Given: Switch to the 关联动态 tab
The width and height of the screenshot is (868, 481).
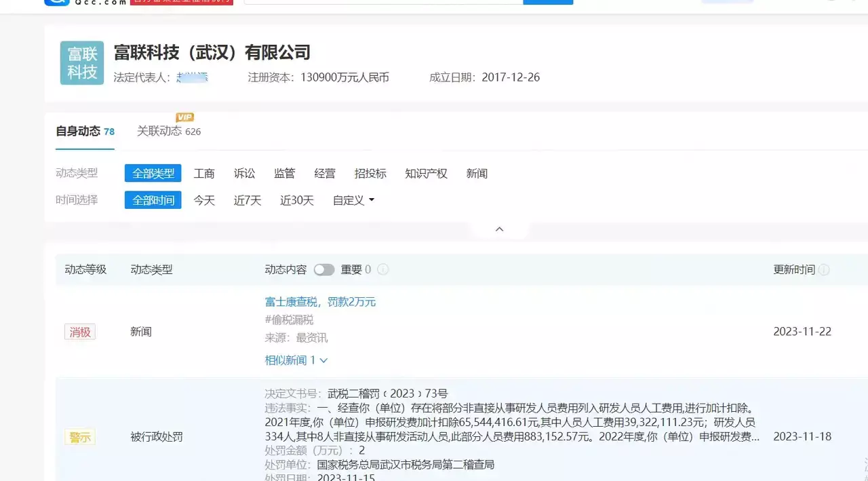Looking at the screenshot, I should [x=161, y=131].
